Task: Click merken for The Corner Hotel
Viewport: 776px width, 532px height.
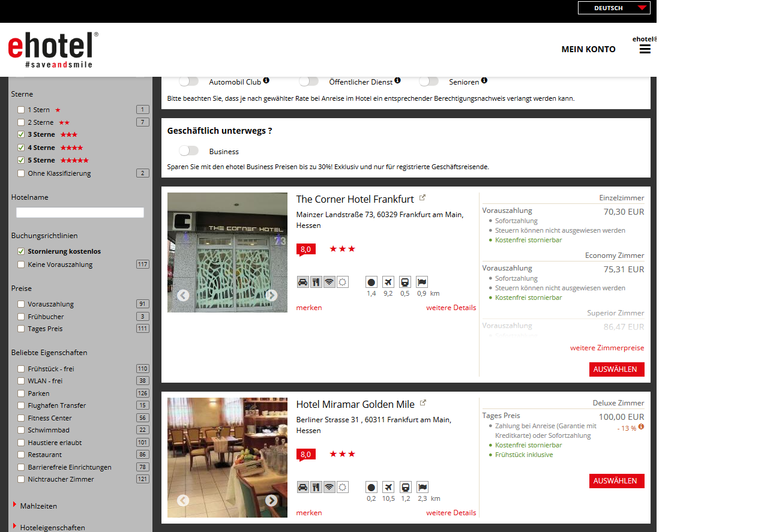Action: pyautogui.click(x=309, y=308)
